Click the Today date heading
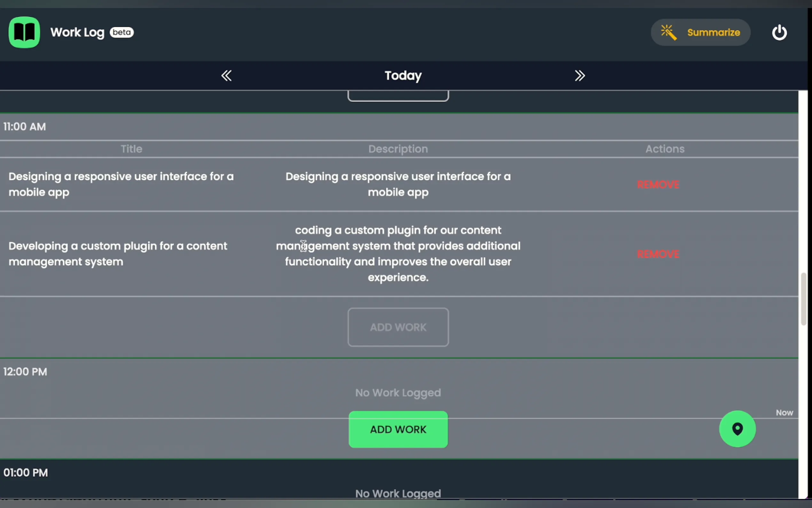The height and width of the screenshot is (508, 812). (403, 75)
